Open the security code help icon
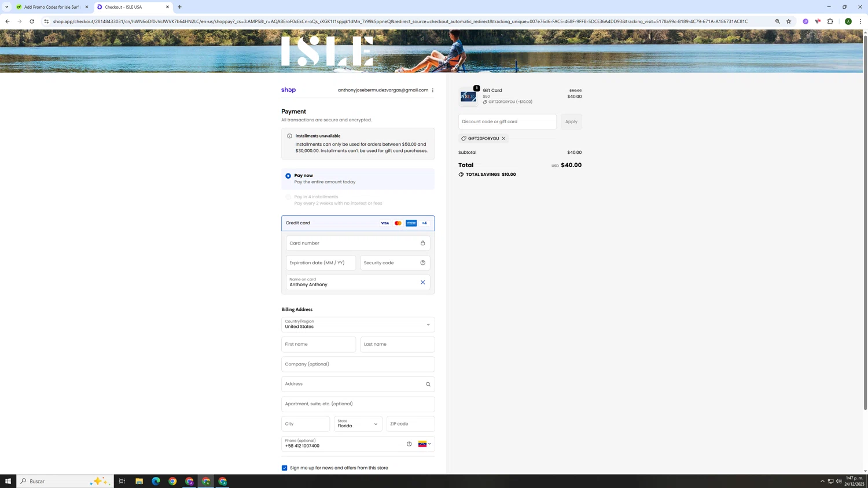 click(423, 263)
